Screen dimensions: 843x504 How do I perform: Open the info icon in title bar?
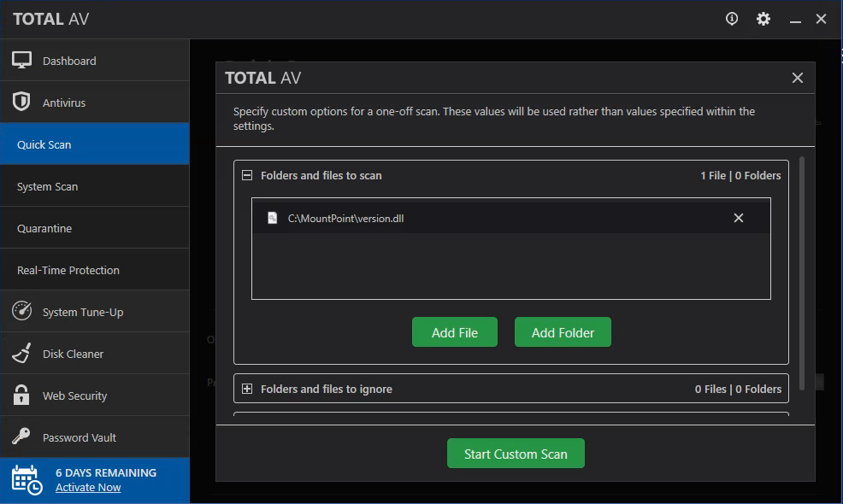pyautogui.click(x=732, y=19)
